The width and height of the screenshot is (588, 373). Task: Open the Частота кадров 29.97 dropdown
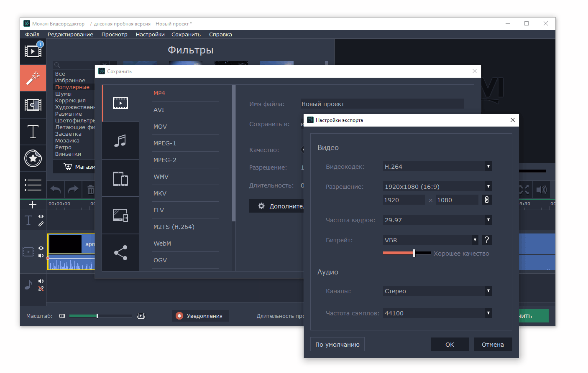tap(437, 220)
